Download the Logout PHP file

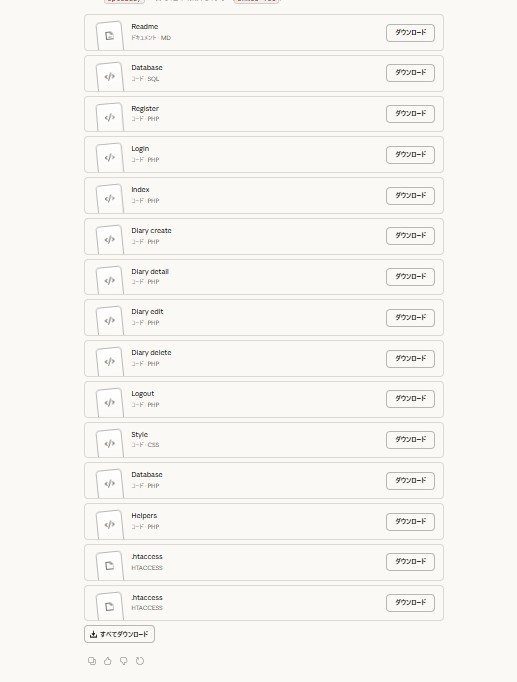pyautogui.click(x=410, y=399)
